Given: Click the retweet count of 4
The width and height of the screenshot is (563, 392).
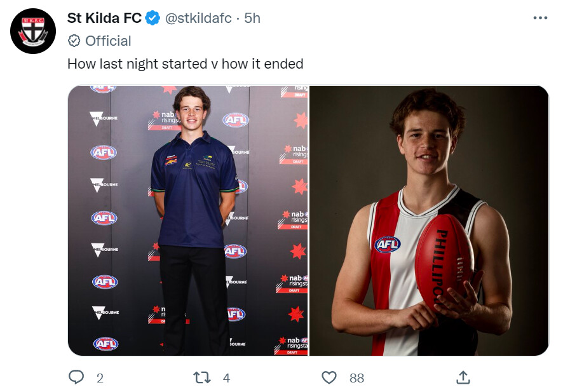Looking at the screenshot, I should pyautogui.click(x=226, y=378).
